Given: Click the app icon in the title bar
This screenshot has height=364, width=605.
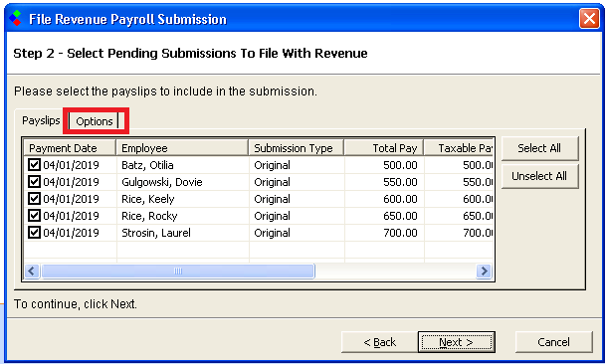Looking at the screenshot, I should click(16, 18).
